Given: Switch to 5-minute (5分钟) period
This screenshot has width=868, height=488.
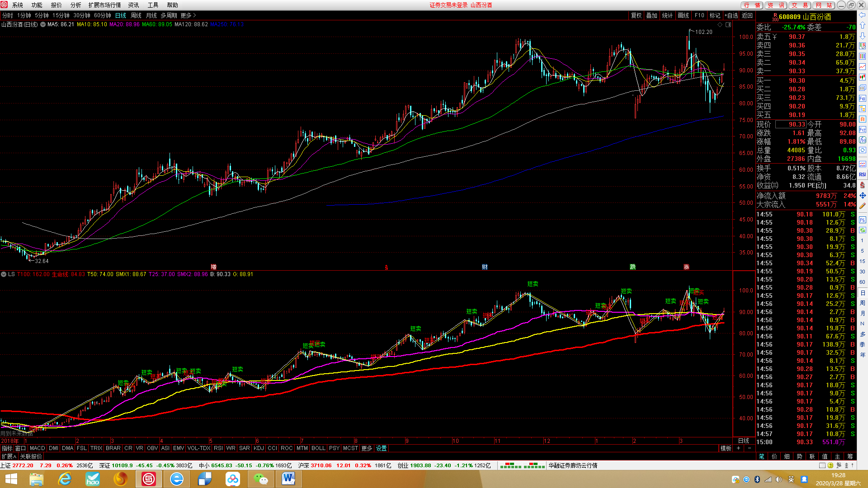Looking at the screenshot, I should 42,15.
